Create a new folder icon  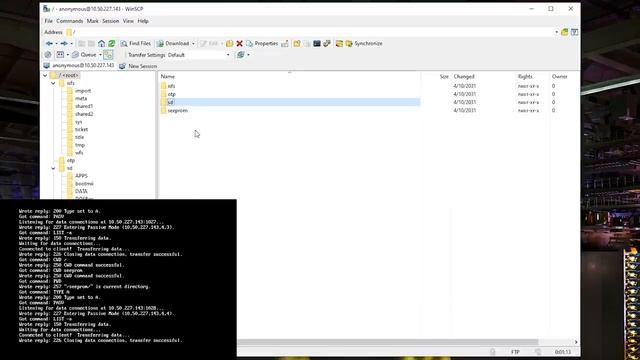297,43
